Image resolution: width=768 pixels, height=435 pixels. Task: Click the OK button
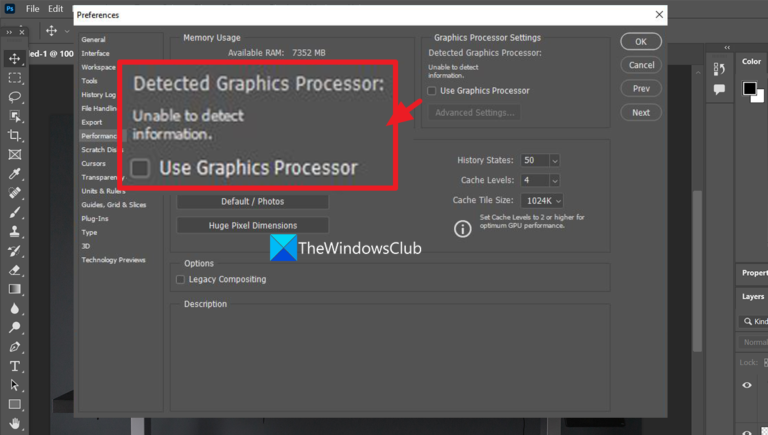click(641, 42)
